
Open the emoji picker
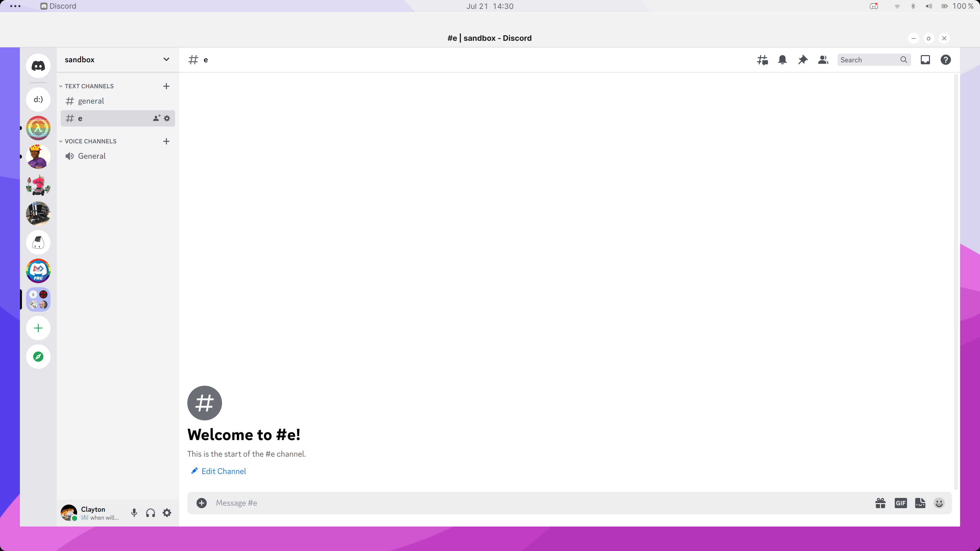pyautogui.click(x=939, y=503)
